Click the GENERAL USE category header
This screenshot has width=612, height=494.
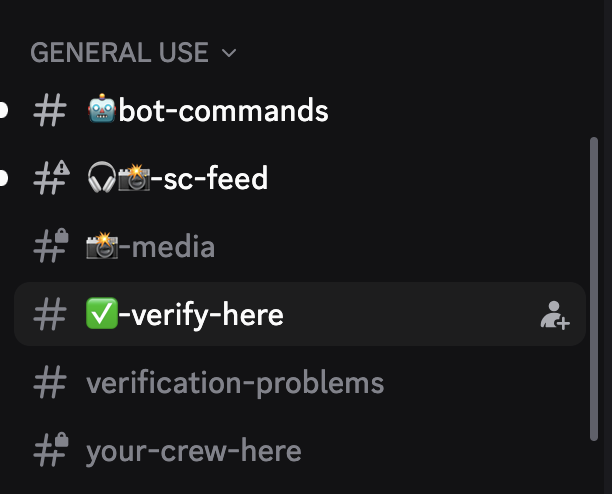120,53
